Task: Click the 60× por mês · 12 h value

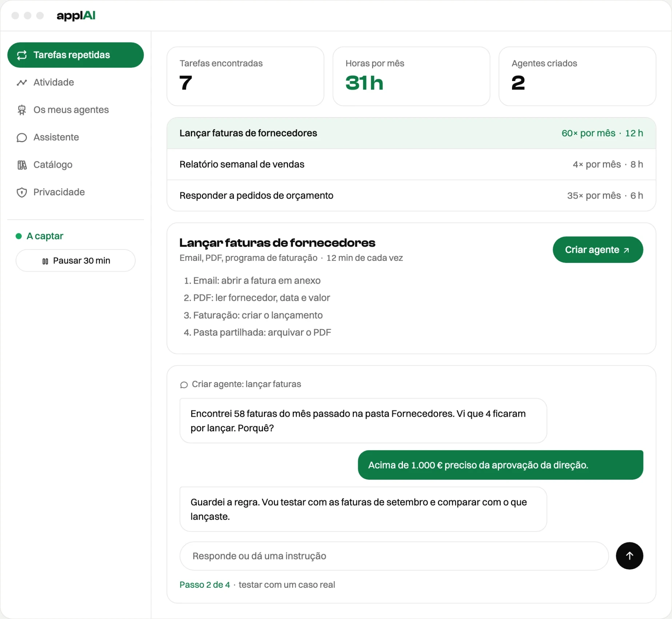Action: pos(602,133)
